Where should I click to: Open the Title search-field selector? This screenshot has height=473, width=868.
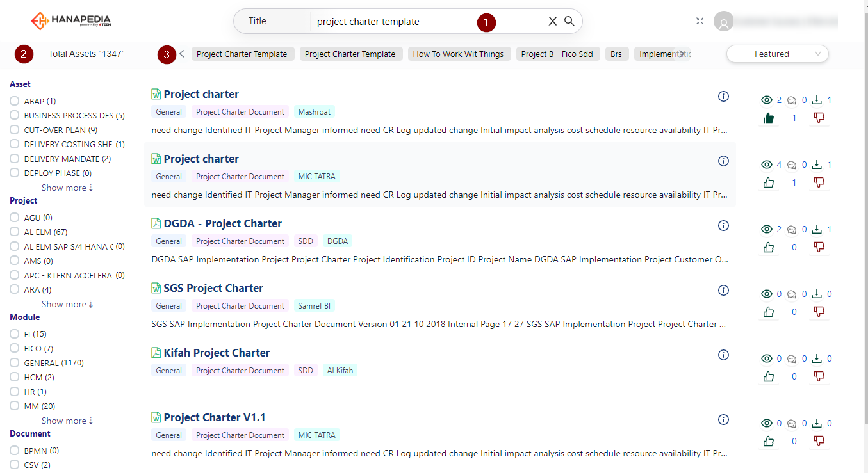tap(273, 21)
